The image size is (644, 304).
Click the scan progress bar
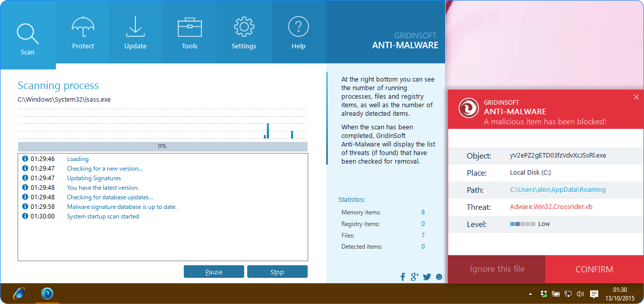(x=163, y=146)
